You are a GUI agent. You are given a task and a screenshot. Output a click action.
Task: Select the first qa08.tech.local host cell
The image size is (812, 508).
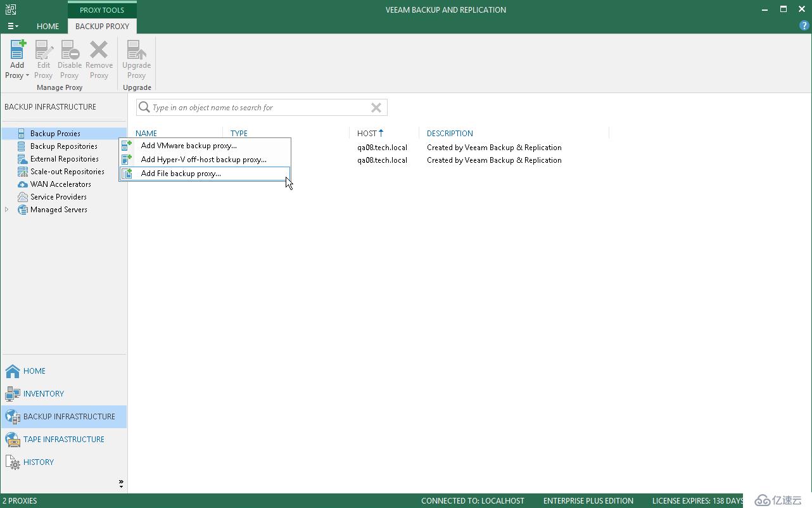(x=382, y=148)
